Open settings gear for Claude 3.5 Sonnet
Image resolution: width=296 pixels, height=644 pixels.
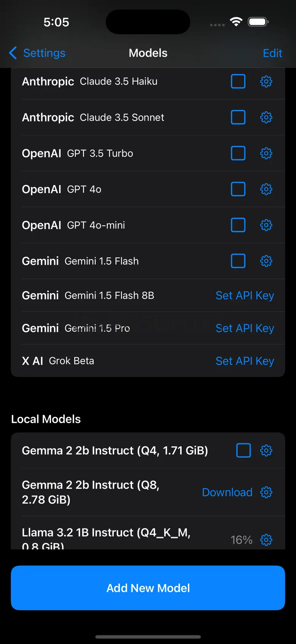[266, 117]
